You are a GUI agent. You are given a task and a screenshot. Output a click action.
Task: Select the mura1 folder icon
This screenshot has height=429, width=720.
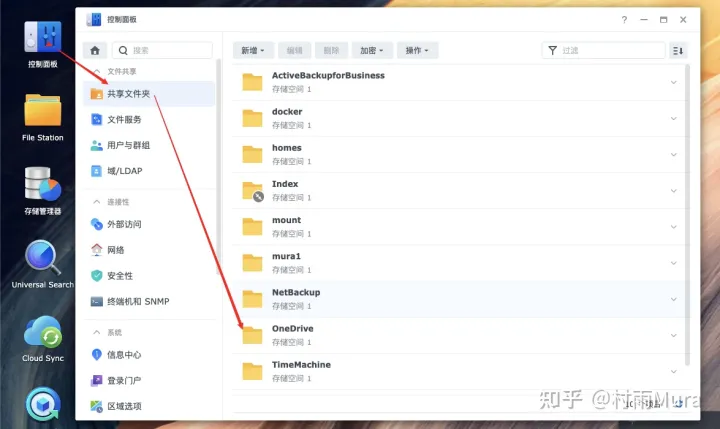252,263
